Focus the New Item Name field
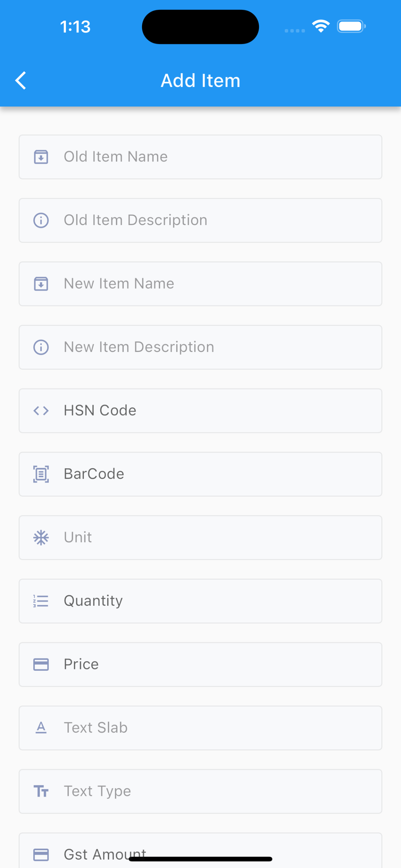Screen dimensions: 401x868 200,284
